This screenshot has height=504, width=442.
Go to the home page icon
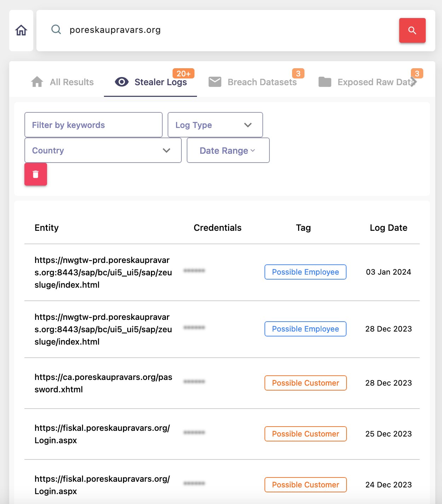(x=21, y=30)
